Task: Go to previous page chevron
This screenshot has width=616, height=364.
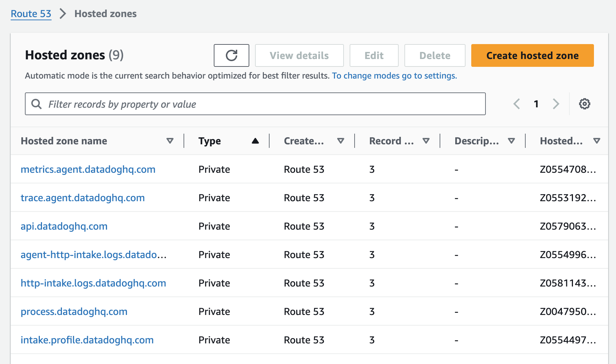Action: pyautogui.click(x=517, y=104)
